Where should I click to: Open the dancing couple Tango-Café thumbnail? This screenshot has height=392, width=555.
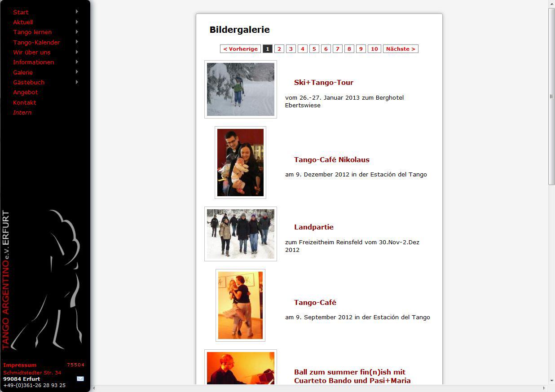[x=240, y=305]
